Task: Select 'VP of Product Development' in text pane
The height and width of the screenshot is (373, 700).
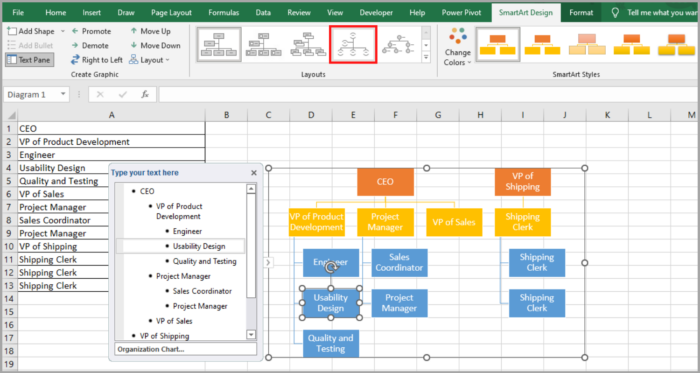Action: click(179, 211)
